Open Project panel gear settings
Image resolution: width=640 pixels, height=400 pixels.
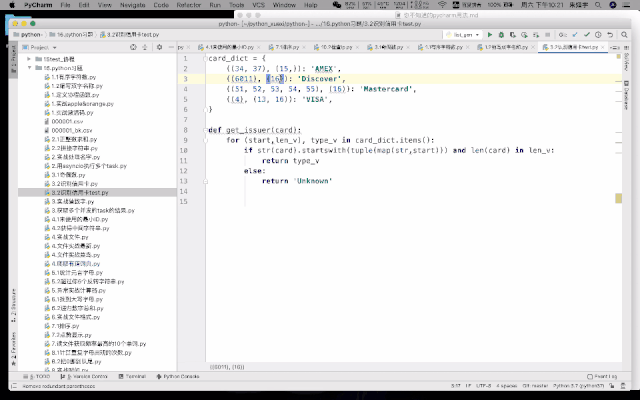pyautogui.click(x=159, y=47)
